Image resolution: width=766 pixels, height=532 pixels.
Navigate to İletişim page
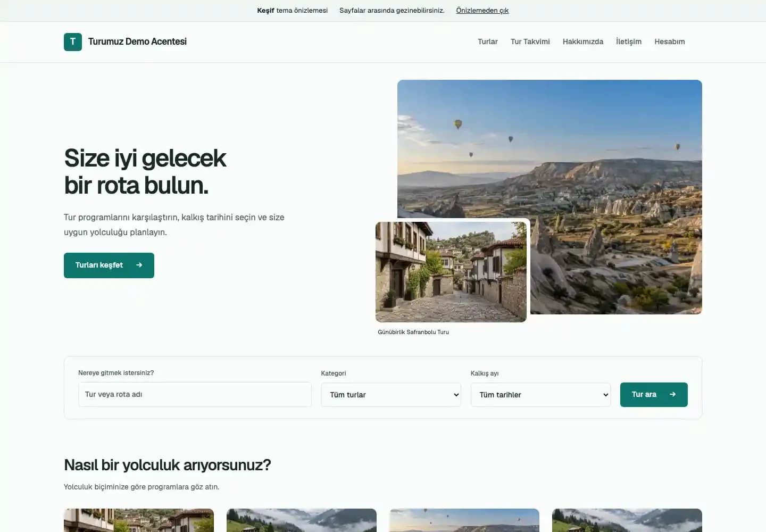629,41
